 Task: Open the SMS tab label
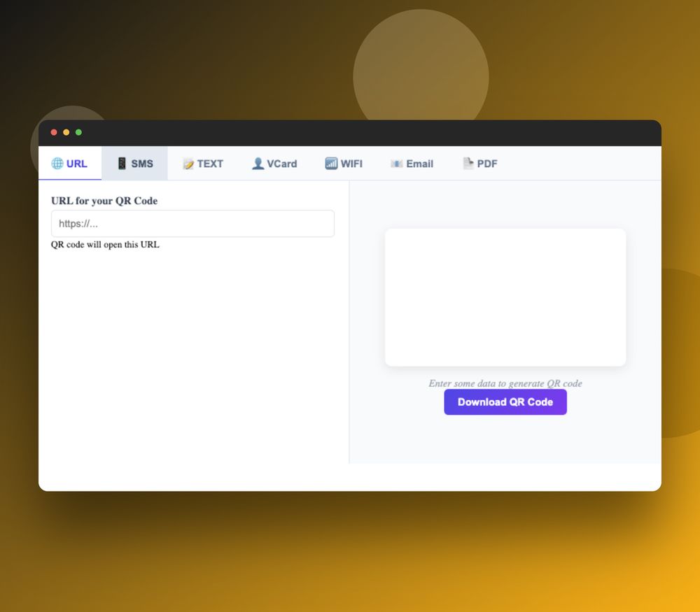coord(142,164)
